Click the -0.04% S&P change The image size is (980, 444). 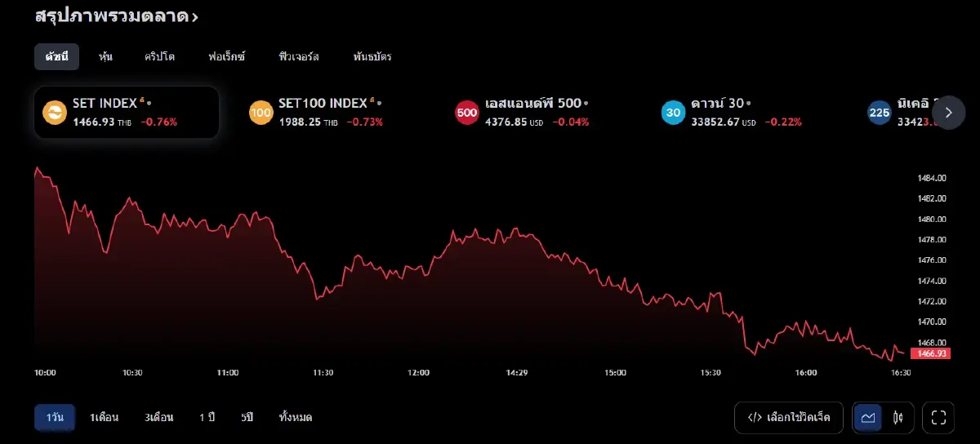571,122
